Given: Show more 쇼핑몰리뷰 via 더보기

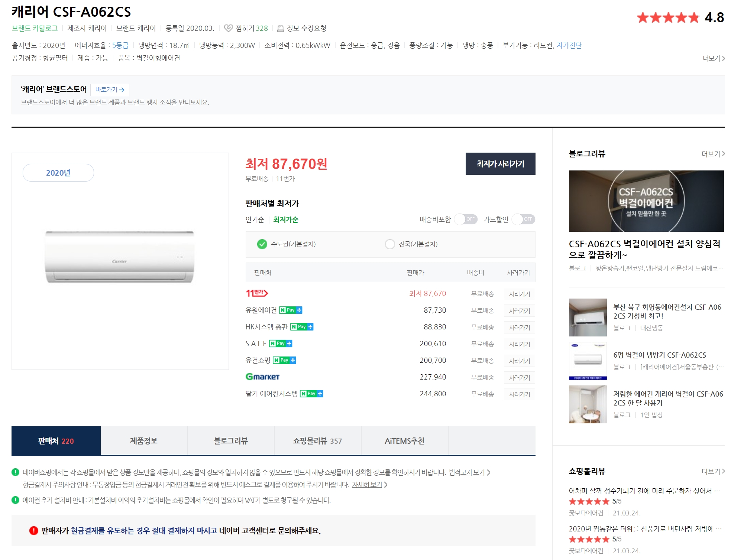Looking at the screenshot, I should 713,471.
